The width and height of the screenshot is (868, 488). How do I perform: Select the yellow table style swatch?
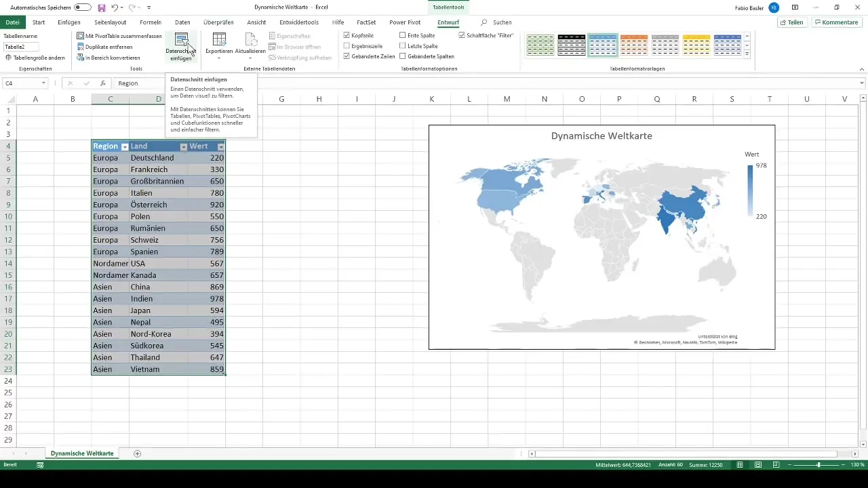coord(696,45)
